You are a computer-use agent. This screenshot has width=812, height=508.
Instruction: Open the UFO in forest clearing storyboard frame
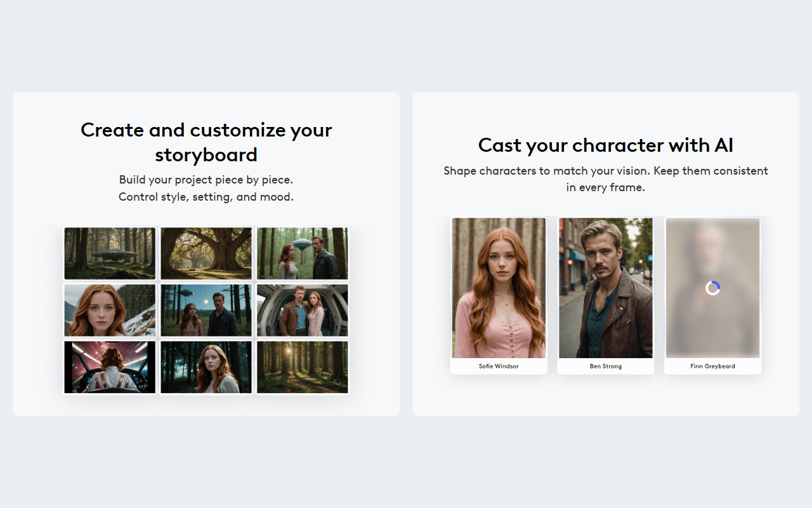click(x=110, y=253)
